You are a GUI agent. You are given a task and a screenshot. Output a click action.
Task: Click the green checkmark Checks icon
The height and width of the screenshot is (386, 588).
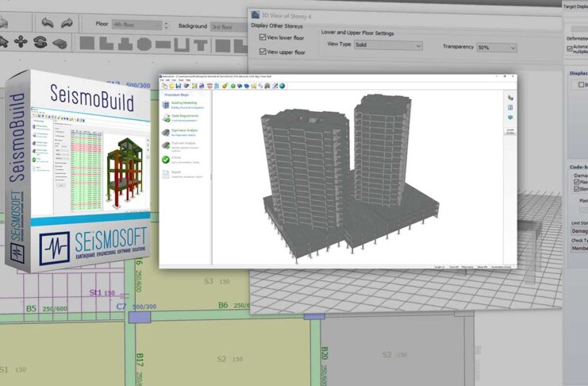tap(166, 160)
